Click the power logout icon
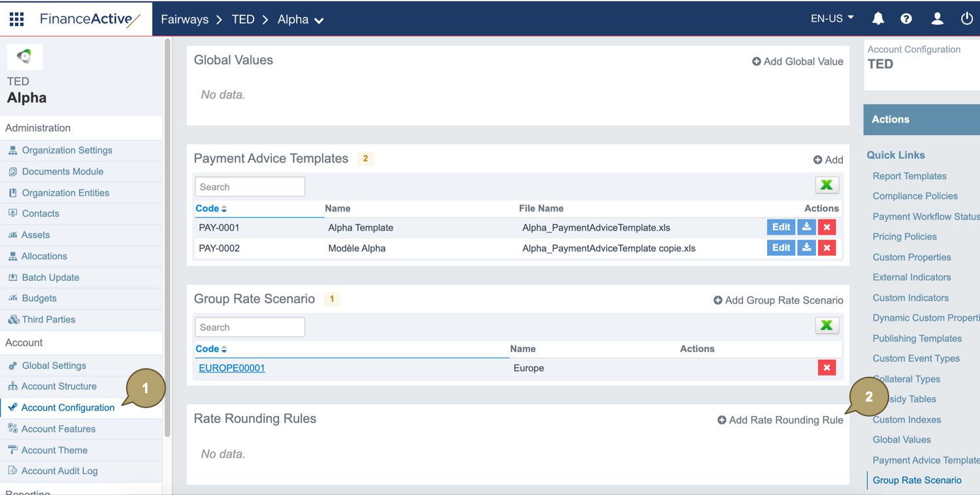This screenshot has height=495, width=980. tap(967, 19)
